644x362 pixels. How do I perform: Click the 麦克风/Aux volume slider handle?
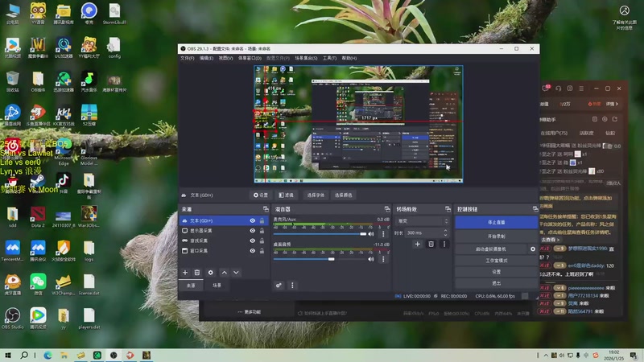point(363,234)
